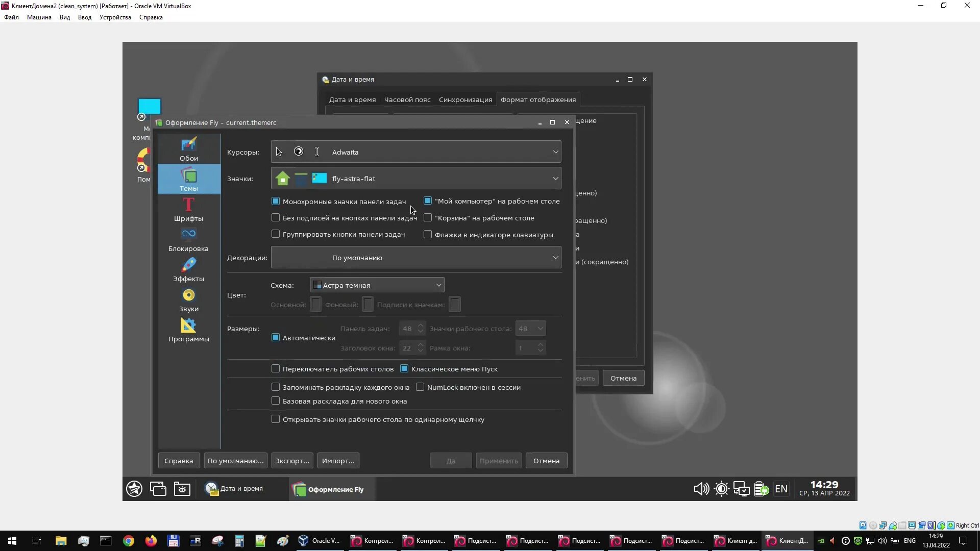This screenshot has width=980, height=551.
Task: Click the Экспорт... button
Action: coord(292,460)
